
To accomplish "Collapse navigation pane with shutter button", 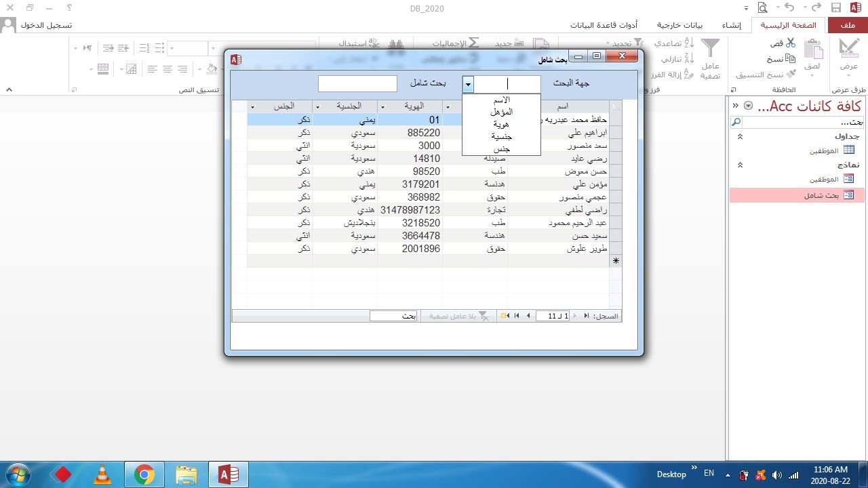I will (736, 106).
